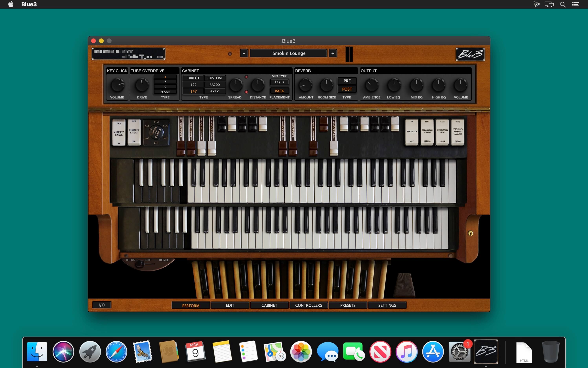Screen dimensions: 588x368
Task: Select CUSTOM cabinet type
Action: [x=214, y=78]
